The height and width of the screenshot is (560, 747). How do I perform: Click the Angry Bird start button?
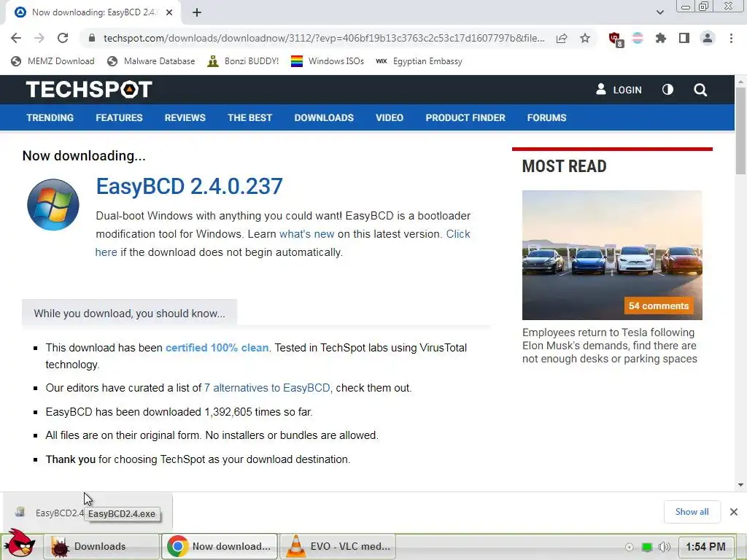click(x=19, y=544)
